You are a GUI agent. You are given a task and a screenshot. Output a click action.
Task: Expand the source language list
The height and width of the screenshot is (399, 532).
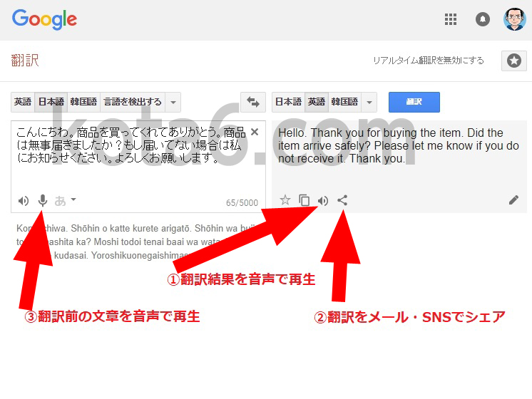[x=173, y=102]
